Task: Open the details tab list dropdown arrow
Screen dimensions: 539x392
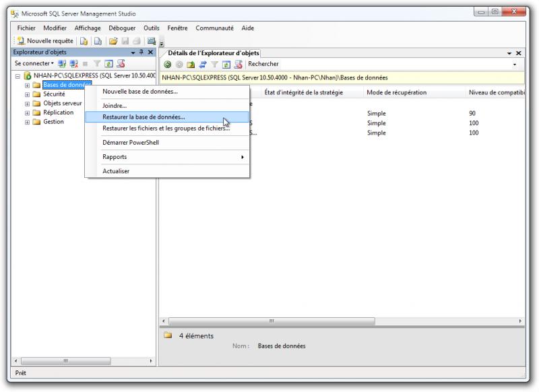Action: click(509, 54)
